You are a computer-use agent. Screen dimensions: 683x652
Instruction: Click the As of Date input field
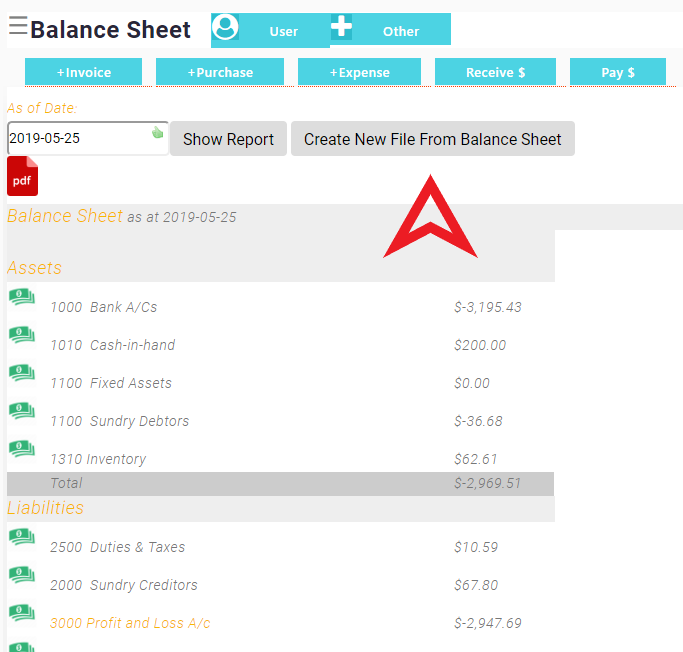point(78,138)
